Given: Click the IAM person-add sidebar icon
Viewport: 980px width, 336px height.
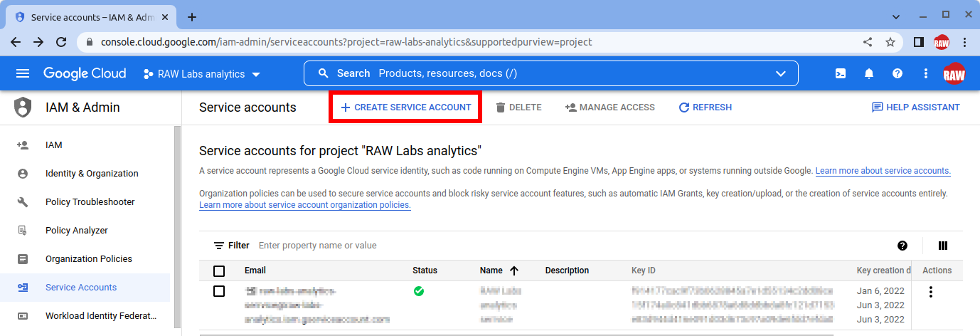Looking at the screenshot, I should click(x=23, y=145).
